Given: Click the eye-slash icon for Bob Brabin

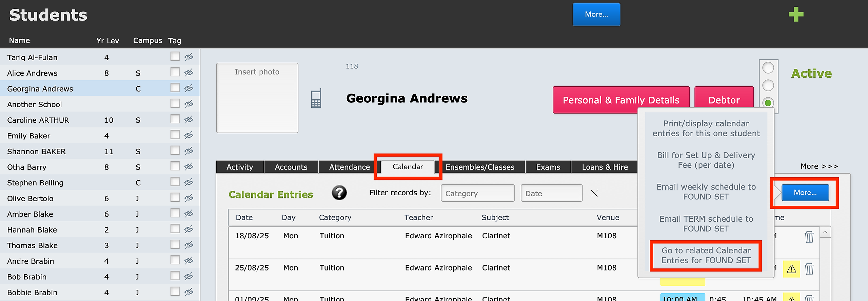Looking at the screenshot, I should point(189,276).
